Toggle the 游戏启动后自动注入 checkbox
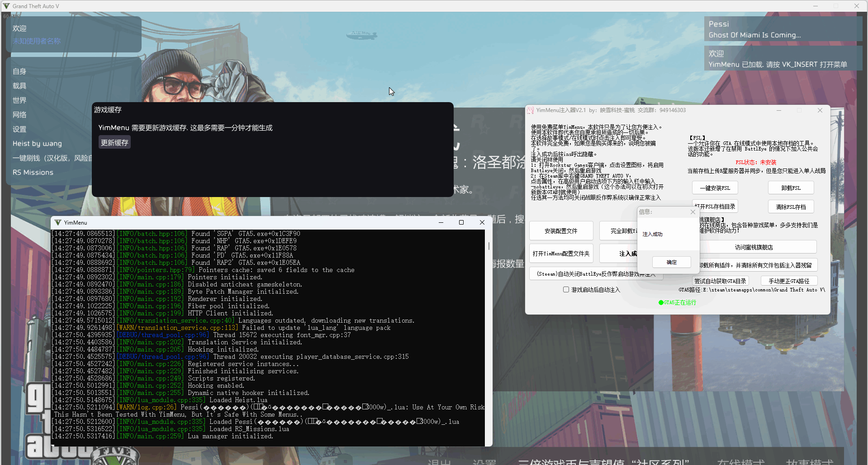This screenshot has width=868, height=465. [x=566, y=289]
